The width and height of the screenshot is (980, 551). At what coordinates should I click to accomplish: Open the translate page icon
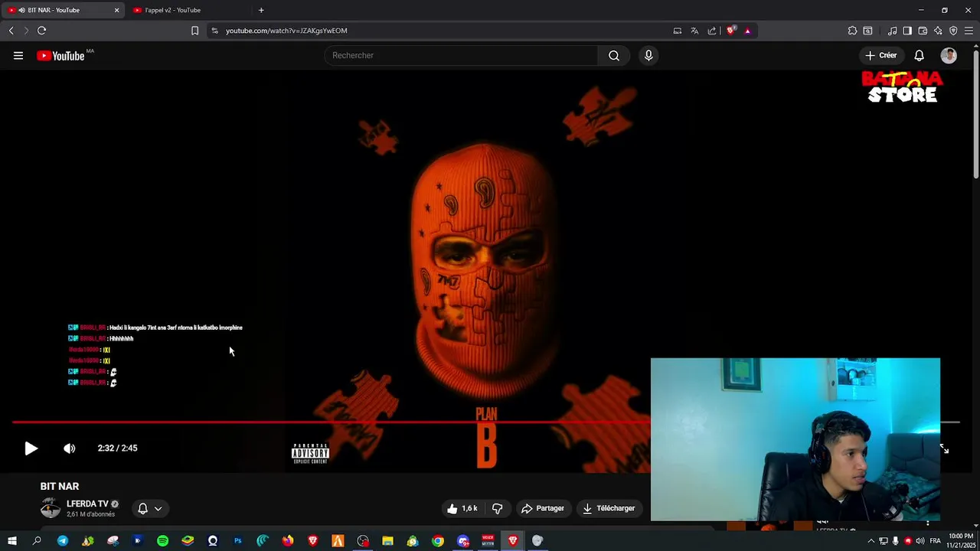click(694, 31)
